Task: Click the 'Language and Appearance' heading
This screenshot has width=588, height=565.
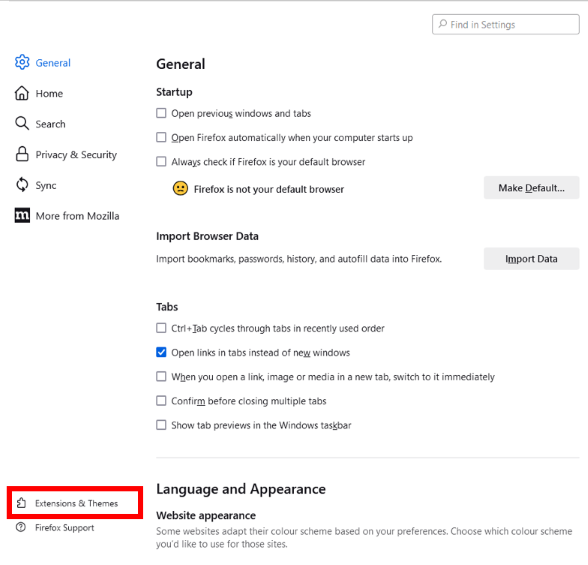Action: pos(241,489)
